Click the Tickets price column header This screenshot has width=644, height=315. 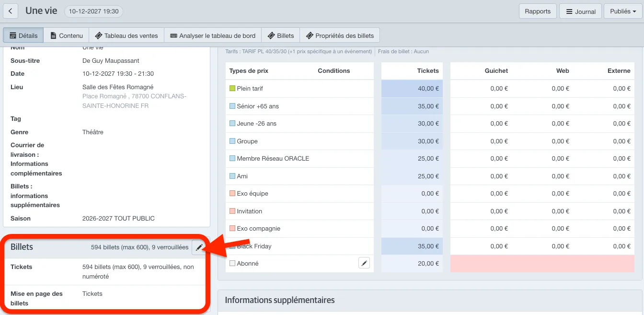pos(428,70)
